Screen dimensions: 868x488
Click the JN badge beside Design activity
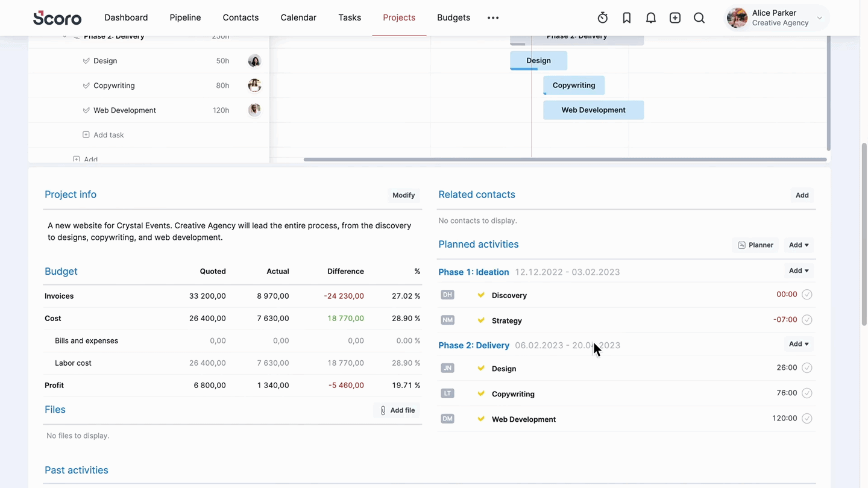tap(447, 368)
